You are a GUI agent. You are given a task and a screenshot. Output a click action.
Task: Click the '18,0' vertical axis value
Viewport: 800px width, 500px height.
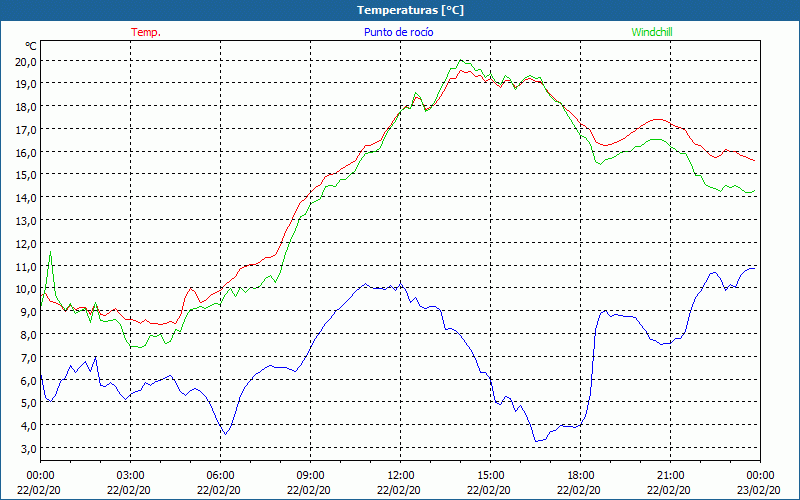pos(26,107)
